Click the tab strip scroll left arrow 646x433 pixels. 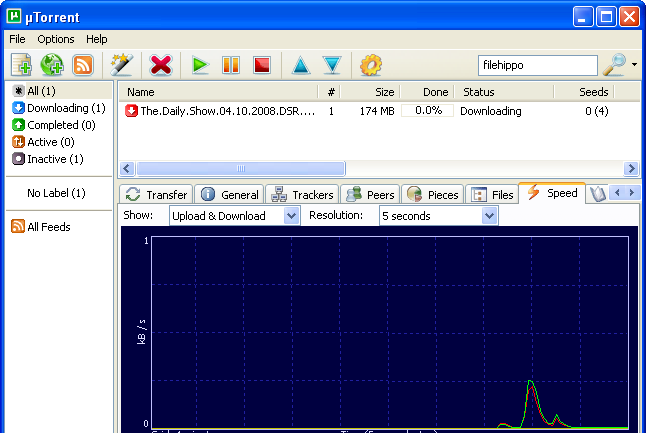(x=617, y=192)
